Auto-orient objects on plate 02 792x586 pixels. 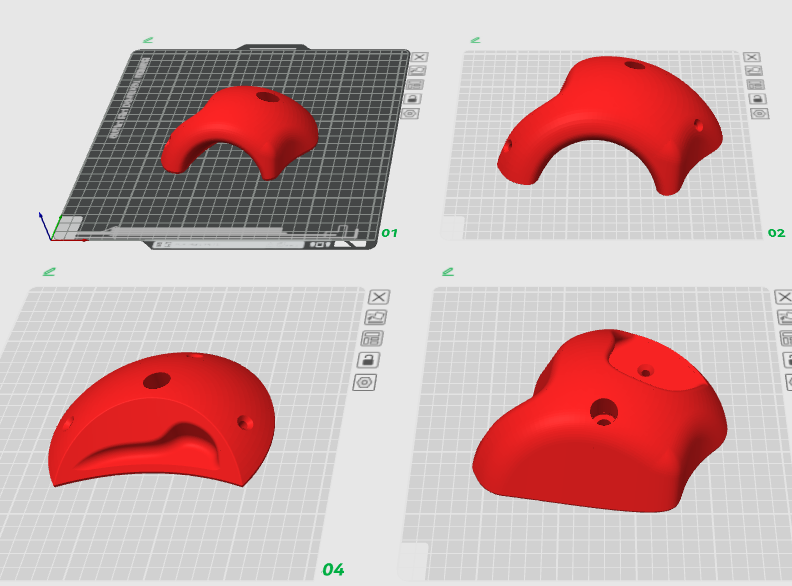(x=754, y=70)
